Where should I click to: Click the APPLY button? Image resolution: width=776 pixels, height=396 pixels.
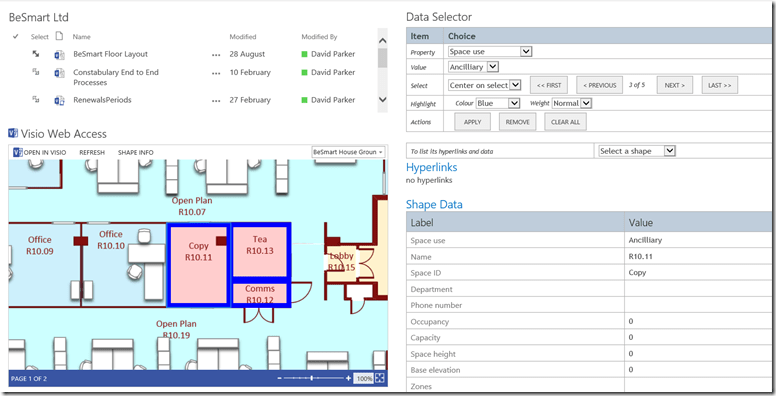coord(472,122)
